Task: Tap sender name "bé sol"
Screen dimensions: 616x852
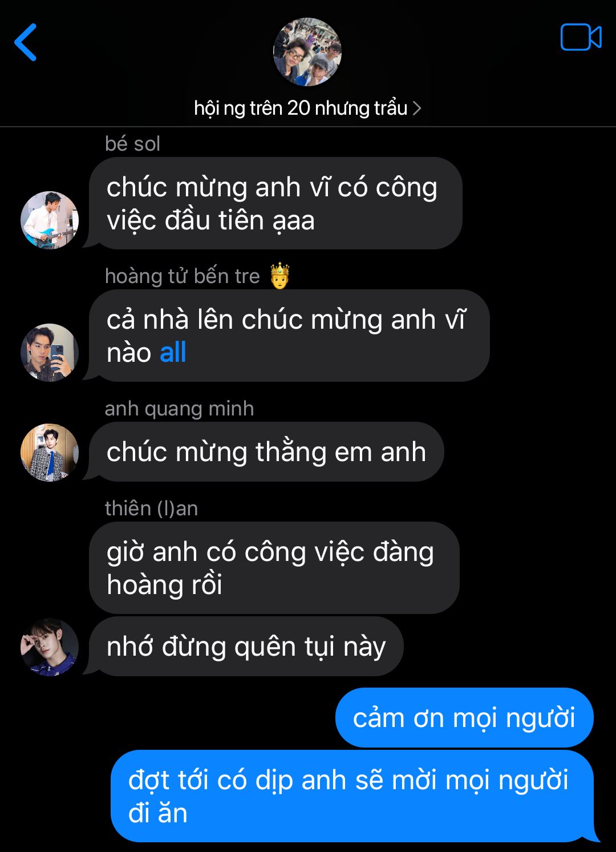Action: [x=132, y=144]
